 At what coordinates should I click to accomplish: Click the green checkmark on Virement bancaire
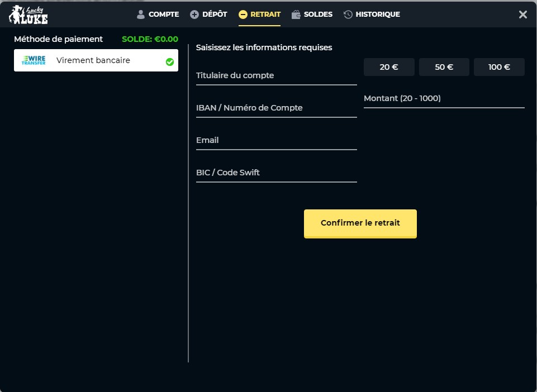coord(170,62)
